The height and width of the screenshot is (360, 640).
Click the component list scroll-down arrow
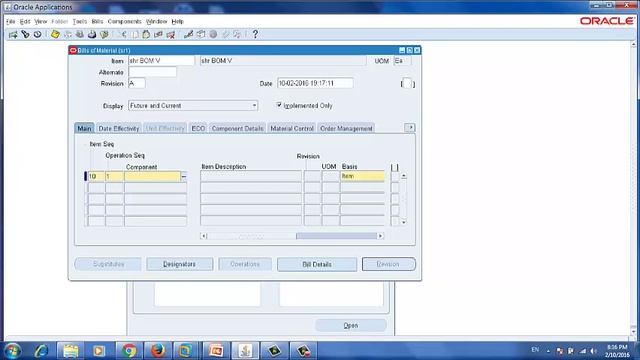coord(404,222)
